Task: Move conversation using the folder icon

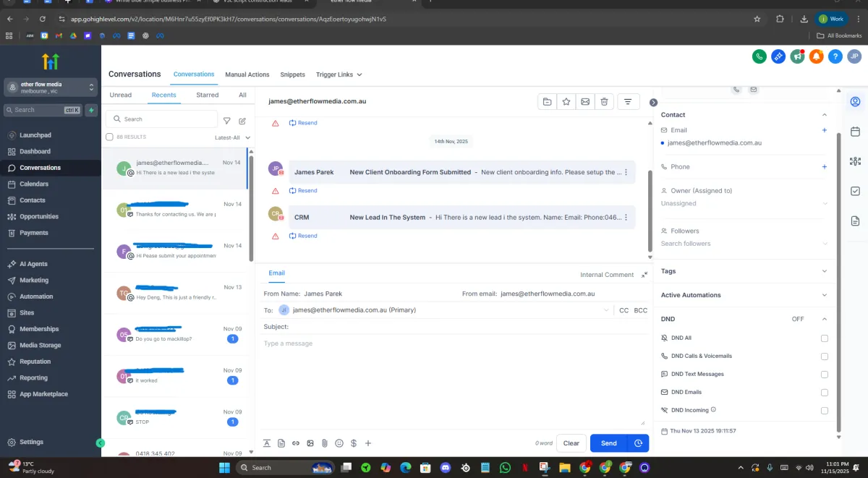Action: coord(547,102)
